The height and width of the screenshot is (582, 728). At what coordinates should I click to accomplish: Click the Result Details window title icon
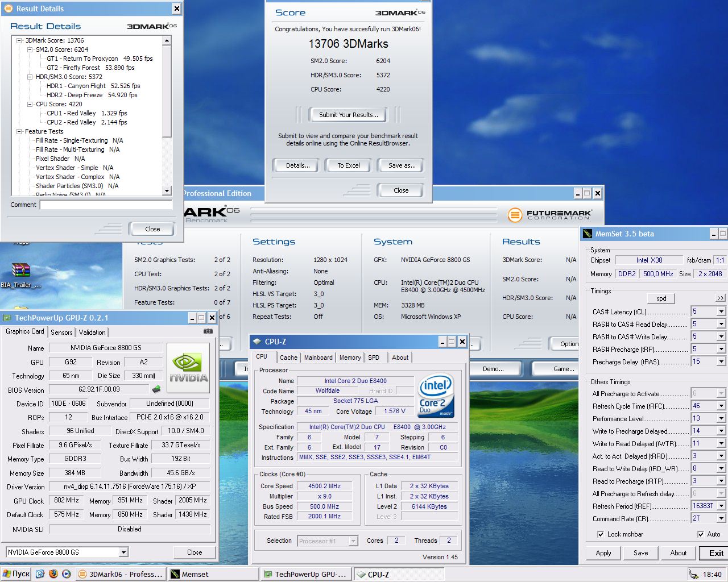pos(9,9)
